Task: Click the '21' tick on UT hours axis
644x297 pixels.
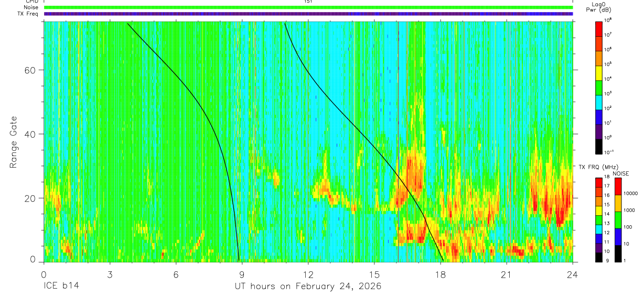Action: click(506, 274)
